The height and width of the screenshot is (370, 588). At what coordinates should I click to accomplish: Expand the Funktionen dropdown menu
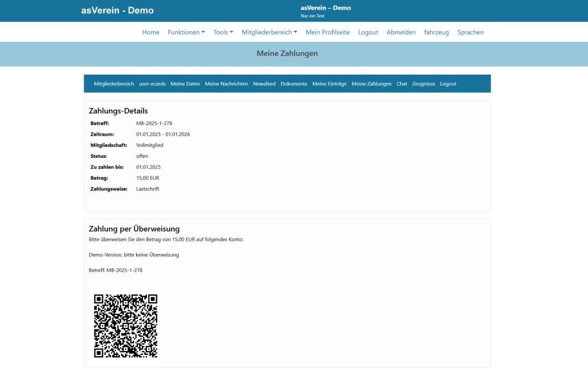[x=187, y=32]
